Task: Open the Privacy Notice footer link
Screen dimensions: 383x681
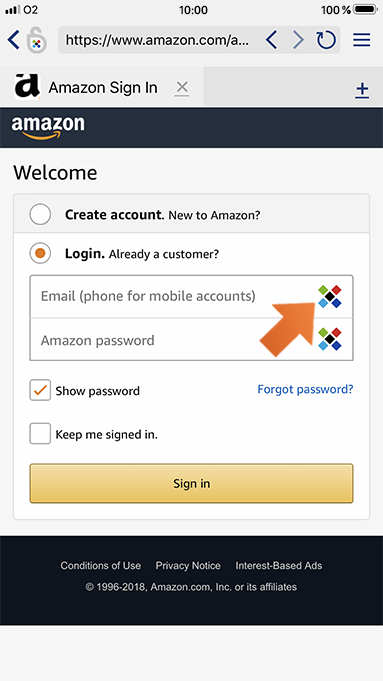Action: (188, 565)
